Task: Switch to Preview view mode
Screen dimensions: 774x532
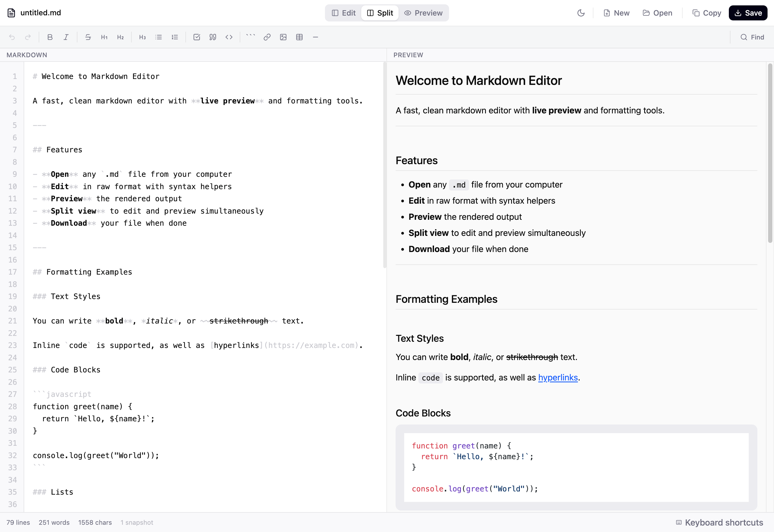Action: [x=423, y=13]
